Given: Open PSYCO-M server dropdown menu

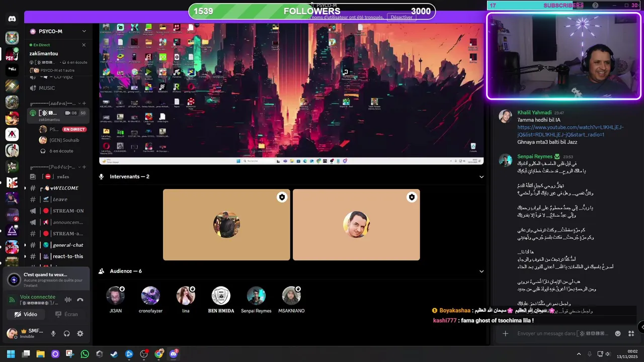Looking at the screenshot, I should 84,31.
